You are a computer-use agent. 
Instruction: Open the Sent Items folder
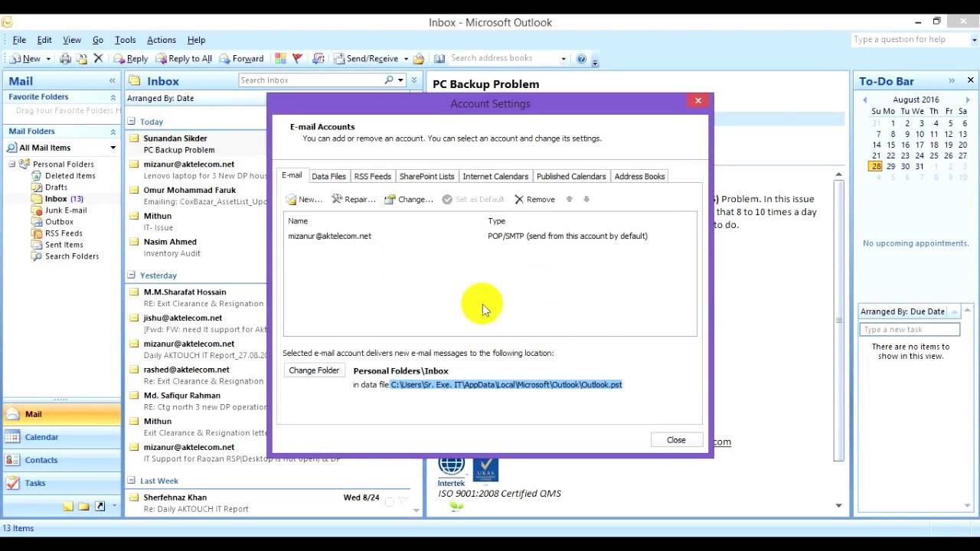64,245
